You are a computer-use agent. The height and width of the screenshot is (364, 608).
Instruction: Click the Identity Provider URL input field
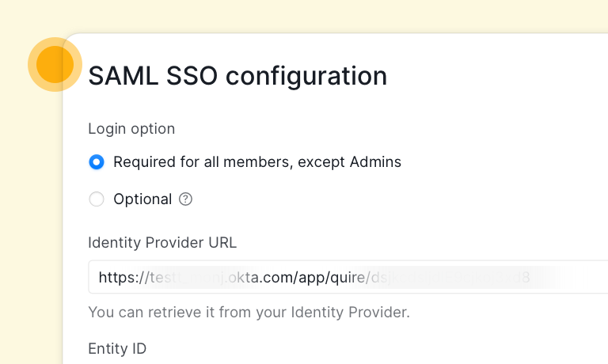[x=348, y=277]
